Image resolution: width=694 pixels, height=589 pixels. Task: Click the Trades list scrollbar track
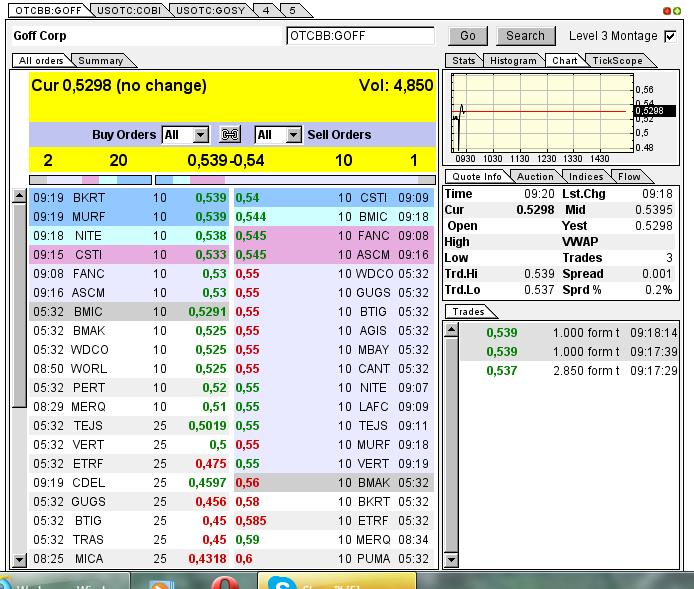pos(451,445)
